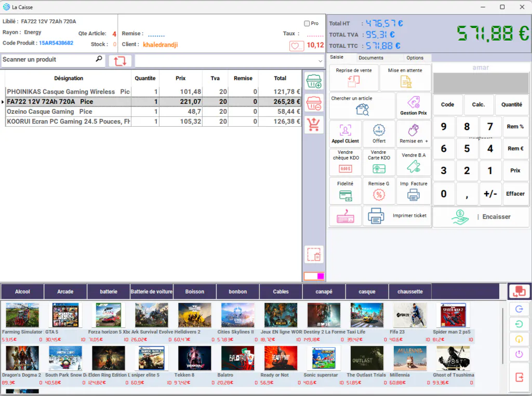
Task: Click the Imp Facture printer icon
Action: 413,195
